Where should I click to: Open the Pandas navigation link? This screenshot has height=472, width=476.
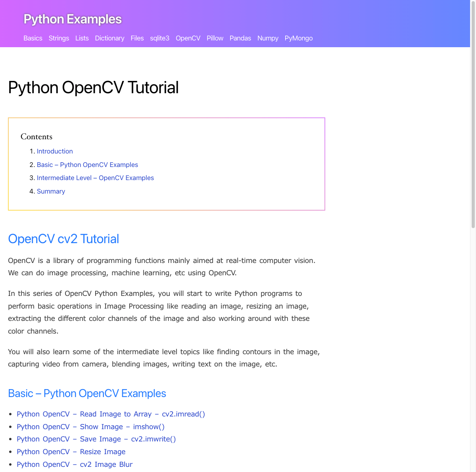pos(240,38)
